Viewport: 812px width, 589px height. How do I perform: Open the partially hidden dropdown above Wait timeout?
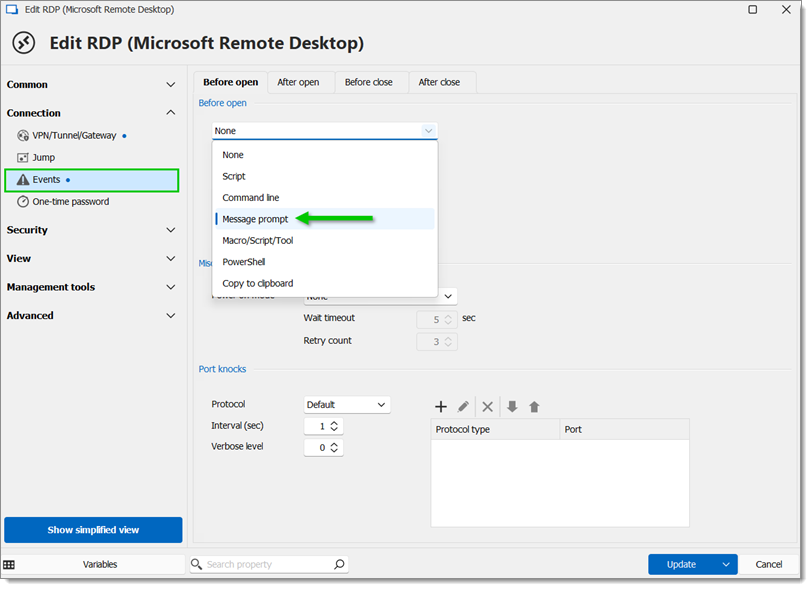(447, 297)
